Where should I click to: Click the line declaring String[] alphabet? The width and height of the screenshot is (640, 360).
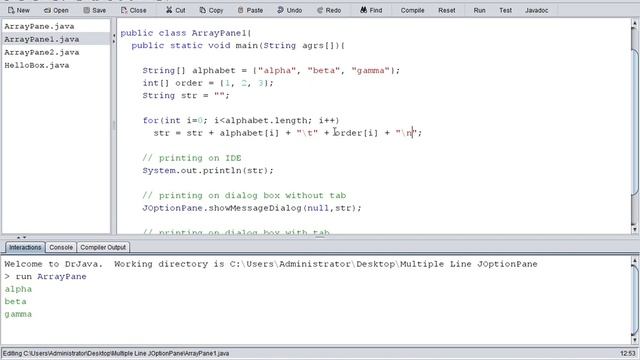271,71
